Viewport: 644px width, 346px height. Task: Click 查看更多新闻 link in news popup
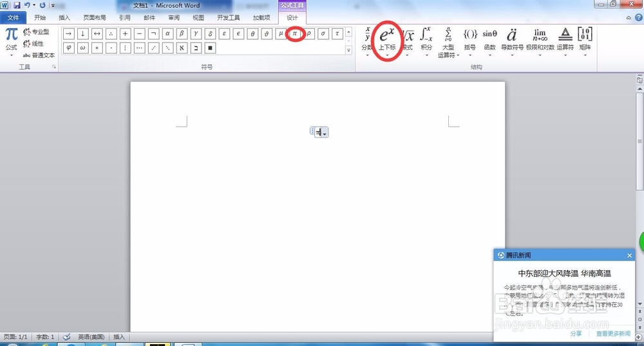click(613, 334)
